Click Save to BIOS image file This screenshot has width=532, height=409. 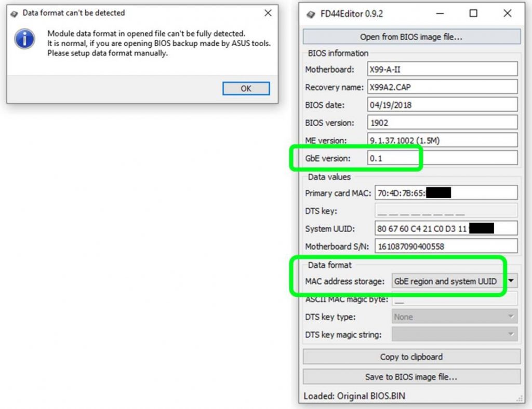pyautogui.click(x=411, y=377)
